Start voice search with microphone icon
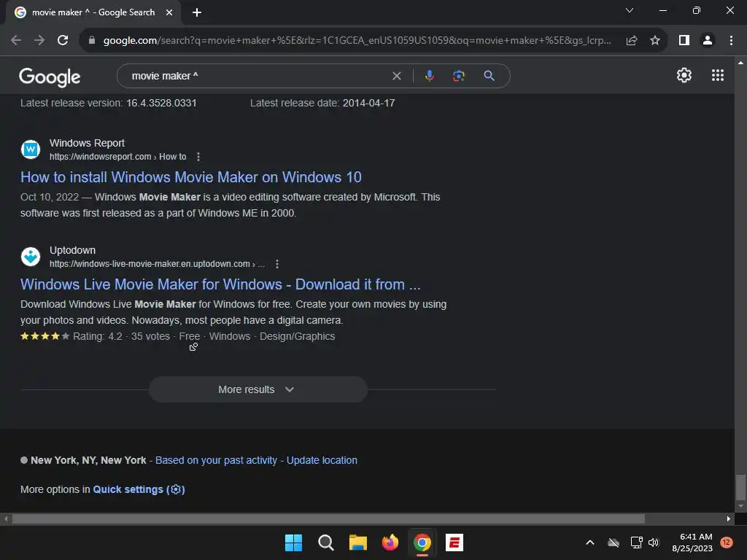Screen dimensions: 747x560 [429, 76]
